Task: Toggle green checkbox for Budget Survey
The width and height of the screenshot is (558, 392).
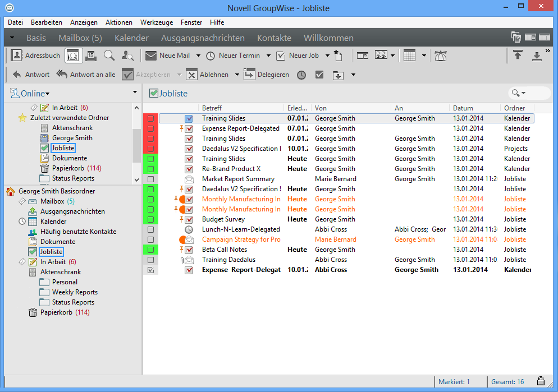Action: pyautogui.click(x=150, y=220)
